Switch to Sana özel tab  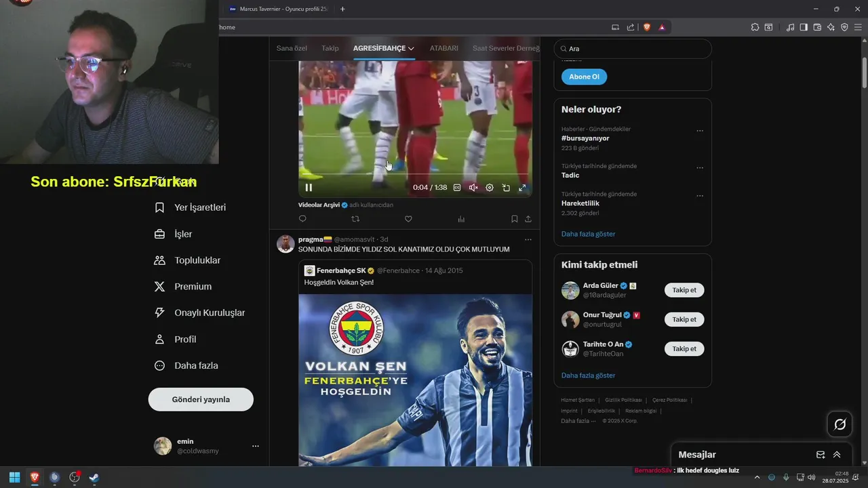pyautogui.click(x=292, y=48)
